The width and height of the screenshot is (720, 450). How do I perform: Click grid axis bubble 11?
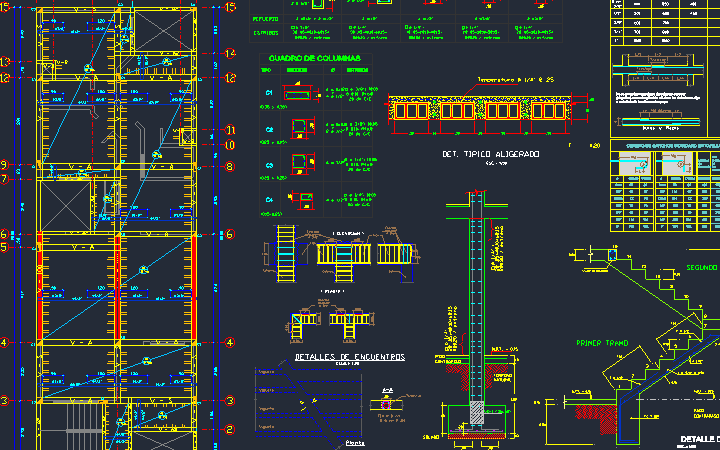pos(230,130)
